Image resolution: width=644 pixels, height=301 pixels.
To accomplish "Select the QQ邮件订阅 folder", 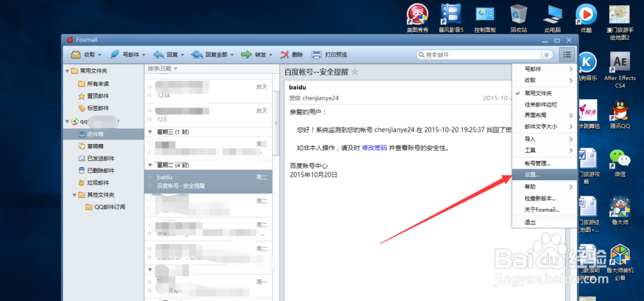I will coord(105,206).
